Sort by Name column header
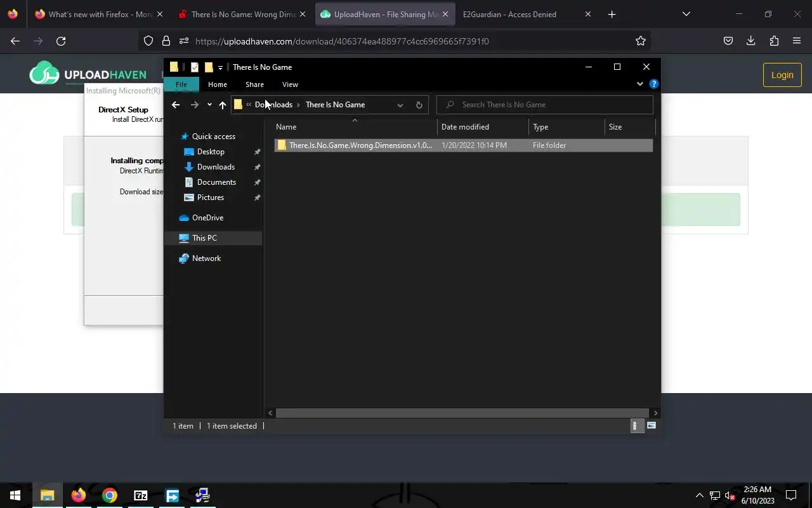The image size is (812, 508). 355,127
